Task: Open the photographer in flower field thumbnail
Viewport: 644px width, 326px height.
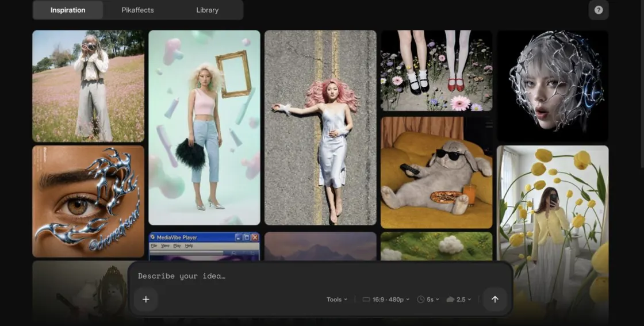Action: click(89, 86)
